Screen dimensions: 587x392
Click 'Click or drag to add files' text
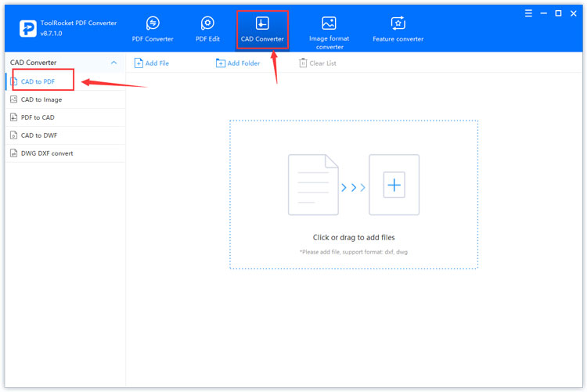pyautogui.click(x=354, y=237)
